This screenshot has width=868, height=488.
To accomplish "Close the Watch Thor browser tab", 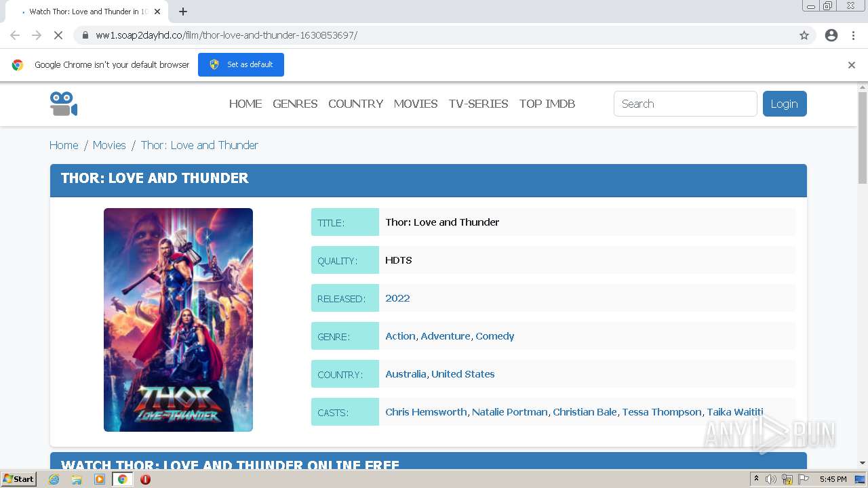I will tap(158, 12).
